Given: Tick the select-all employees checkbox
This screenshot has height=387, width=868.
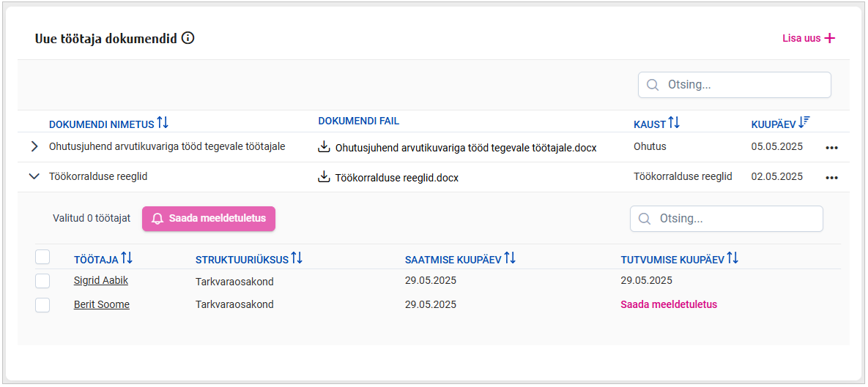Looking at the screenshot, I should pyautogui.click(x=42, y=257).
